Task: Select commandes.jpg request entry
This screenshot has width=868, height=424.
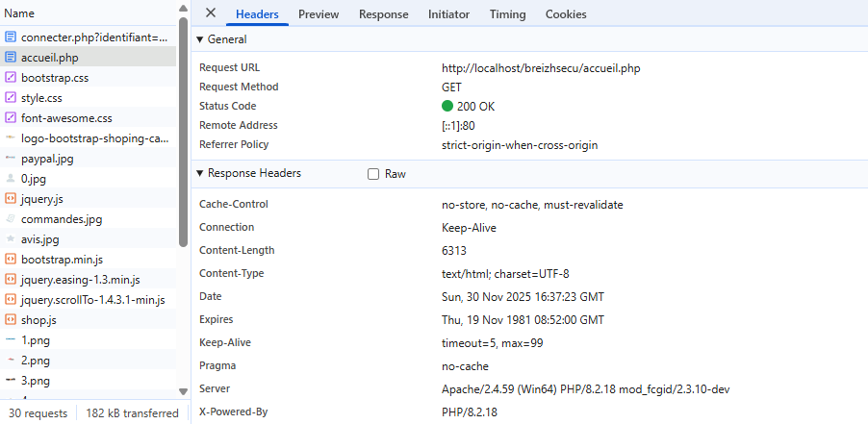Action: (61, 219)
